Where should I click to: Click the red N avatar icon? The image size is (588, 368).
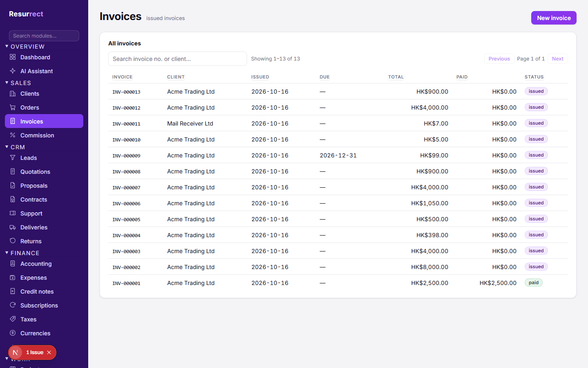[15, 352]
